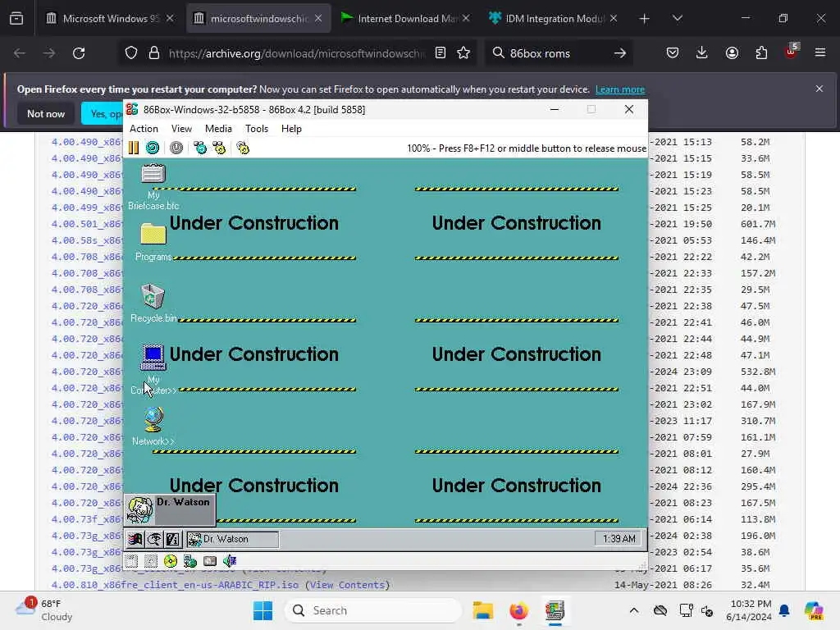The width and height of the screenshot is (840, 630).
Task: Open the My Briefcase icon on the emulated desktop
Action: pyautogui.click(x=153, y=174)
